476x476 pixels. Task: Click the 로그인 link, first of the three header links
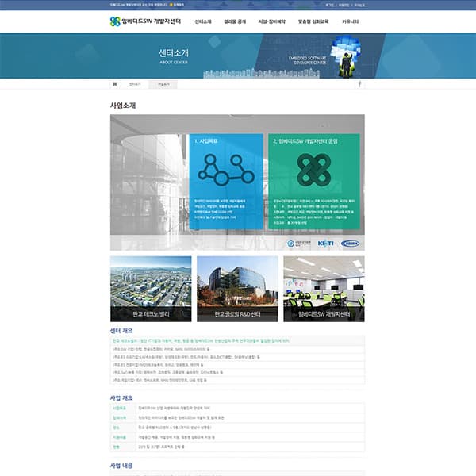(329, 5)
